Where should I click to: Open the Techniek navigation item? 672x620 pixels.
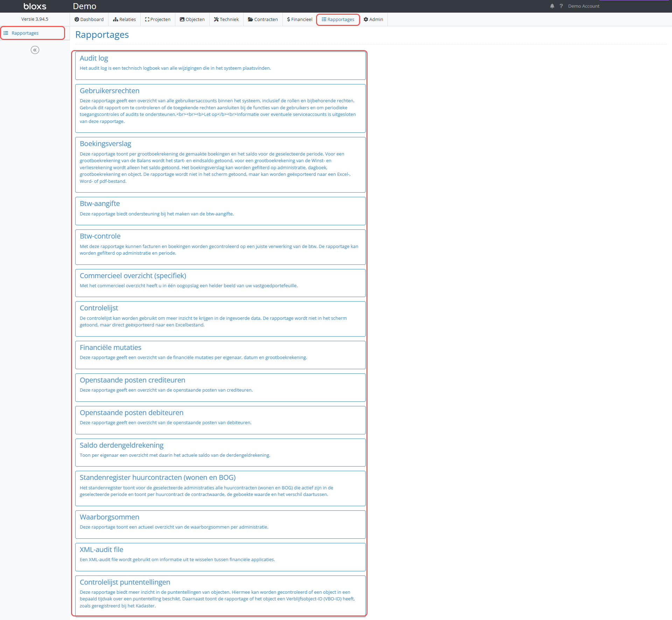(226, 19)
